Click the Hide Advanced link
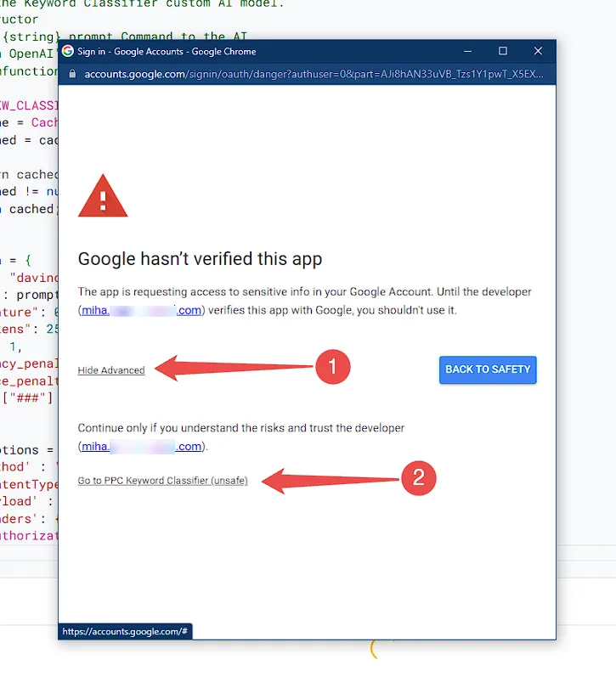This screenshot has width=616, height=682. (111, 370)
